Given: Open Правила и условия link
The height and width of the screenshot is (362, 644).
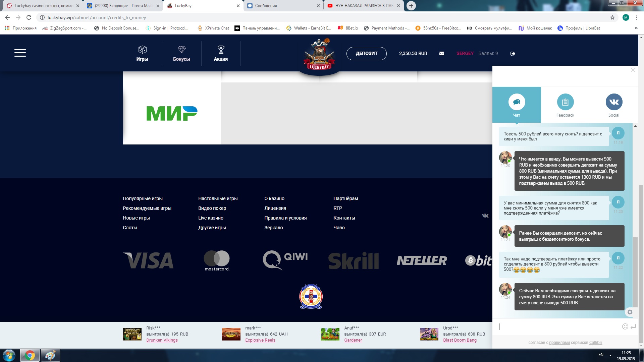Looking at the screenshot, I should tap(285, 218).
